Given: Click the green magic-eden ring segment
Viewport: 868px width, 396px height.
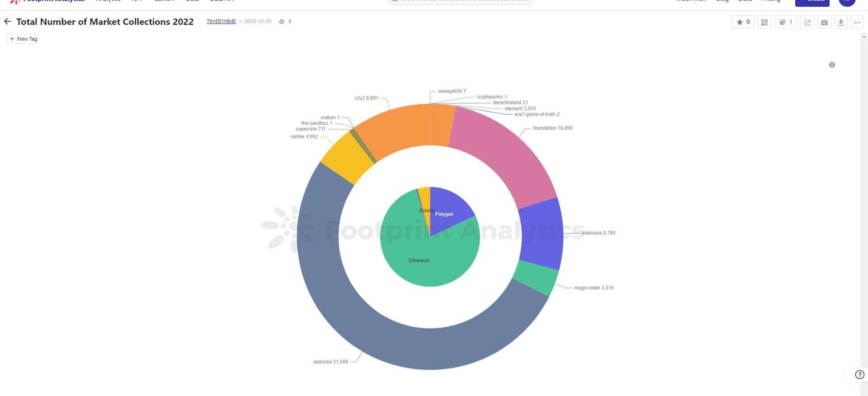Looking at the screenshot, I should 536,278.
